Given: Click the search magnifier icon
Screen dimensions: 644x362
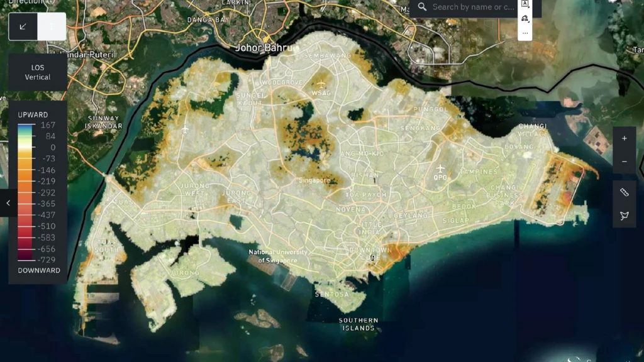Looking at the screenshot, I should [x=422, y=7].
